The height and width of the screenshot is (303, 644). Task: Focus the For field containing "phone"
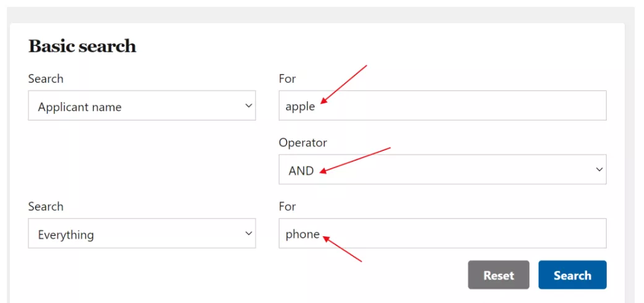coord(442,234)
